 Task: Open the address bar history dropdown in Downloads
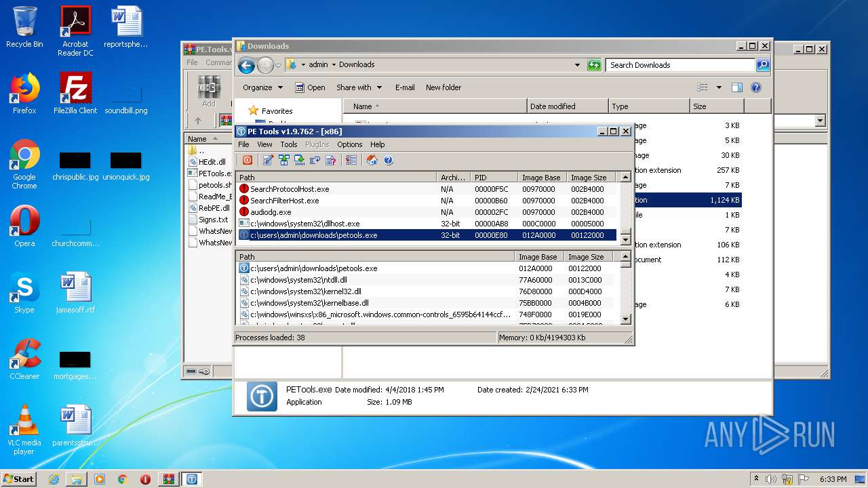(x=577, y=65)
